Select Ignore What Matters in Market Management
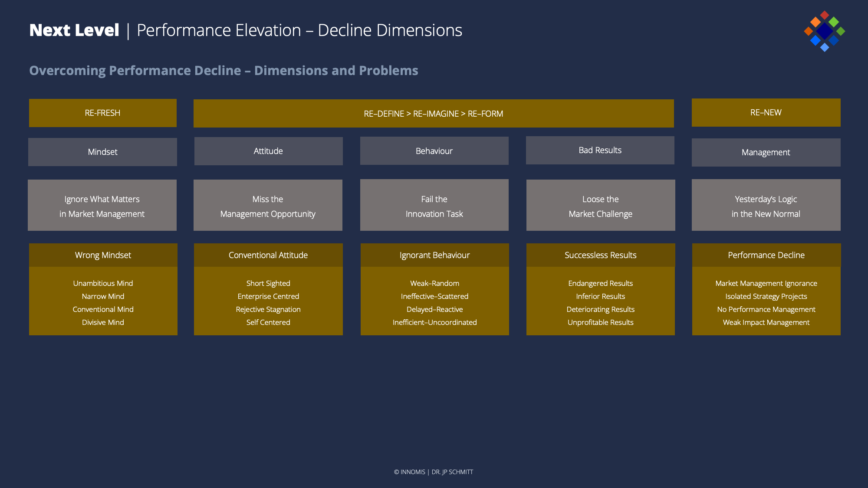The height and width of the screenshot is (488, 868). pyautogui.click(x=102, y=206)
